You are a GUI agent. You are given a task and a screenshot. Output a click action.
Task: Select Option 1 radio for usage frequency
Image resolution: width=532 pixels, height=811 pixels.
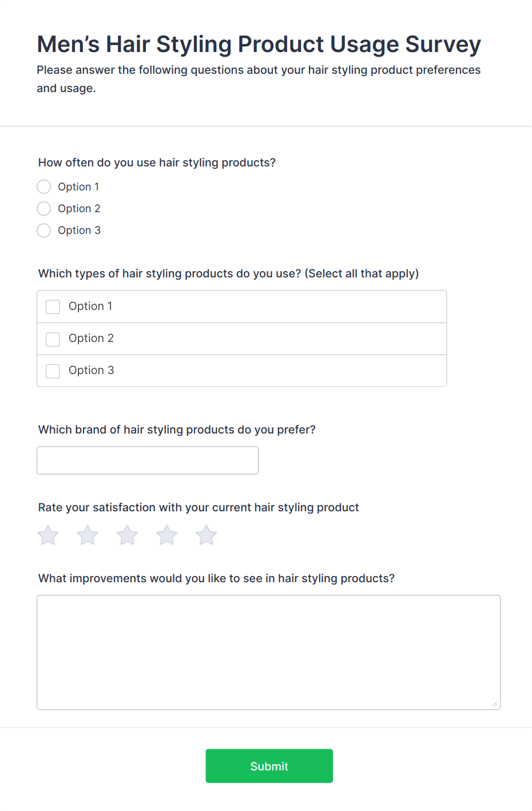click(44, 187)
